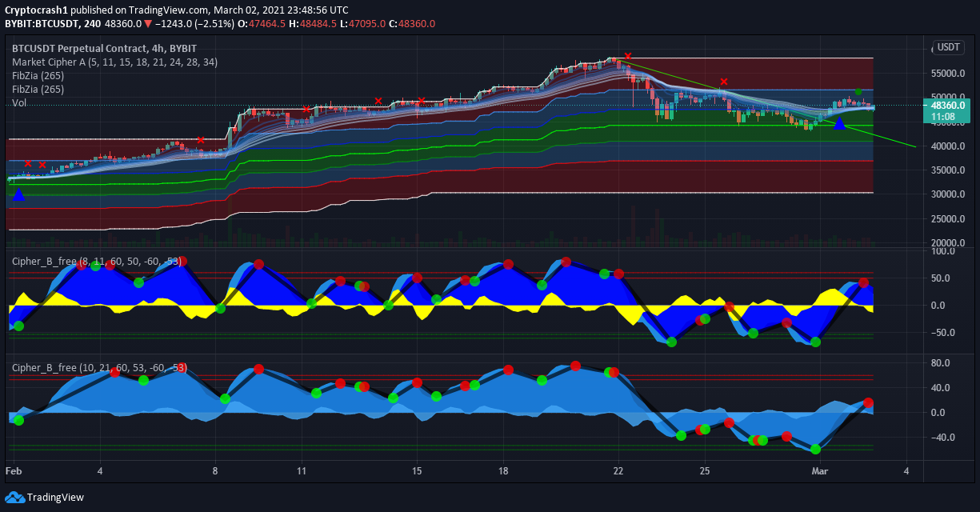Screen dimensions: 980x512
Task: Click the 25000.0 price axis label
Action: (x=947, y=219)
